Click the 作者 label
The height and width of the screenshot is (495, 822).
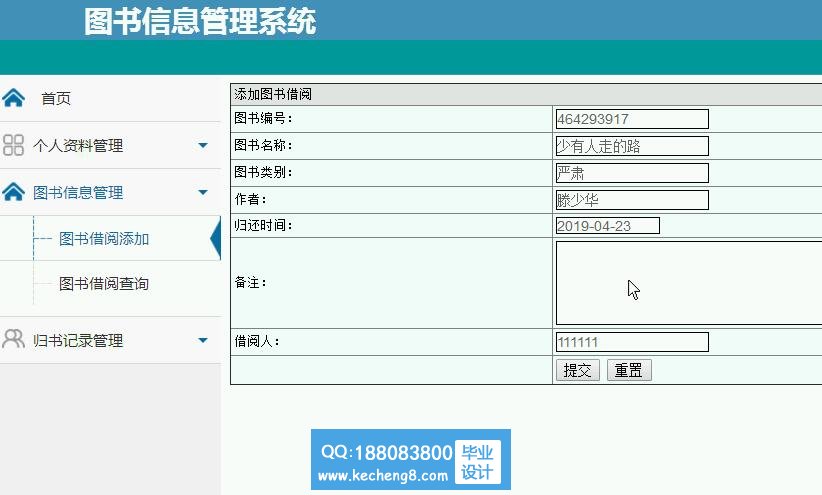coord(251,199)
